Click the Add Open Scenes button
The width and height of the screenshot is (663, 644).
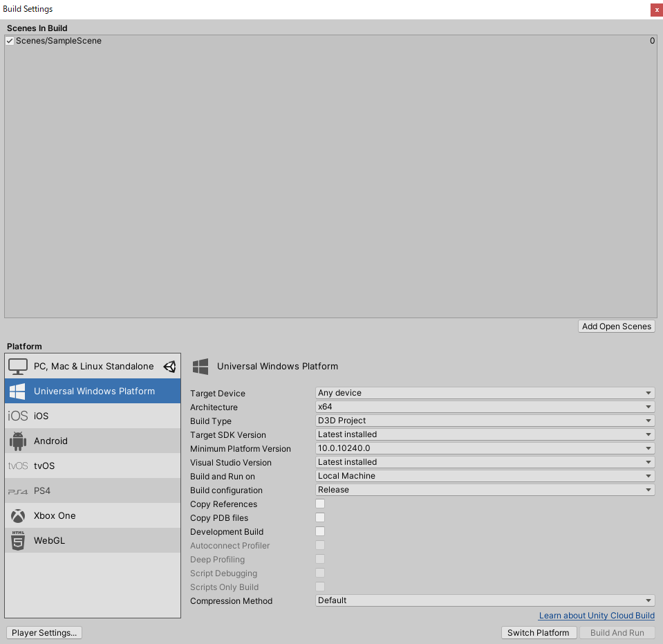pos(617,326)
